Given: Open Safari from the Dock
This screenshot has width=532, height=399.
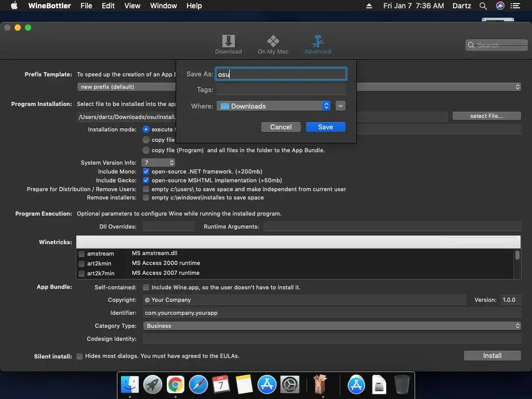Looking at the screenshot, I should [x=198, y=384].
